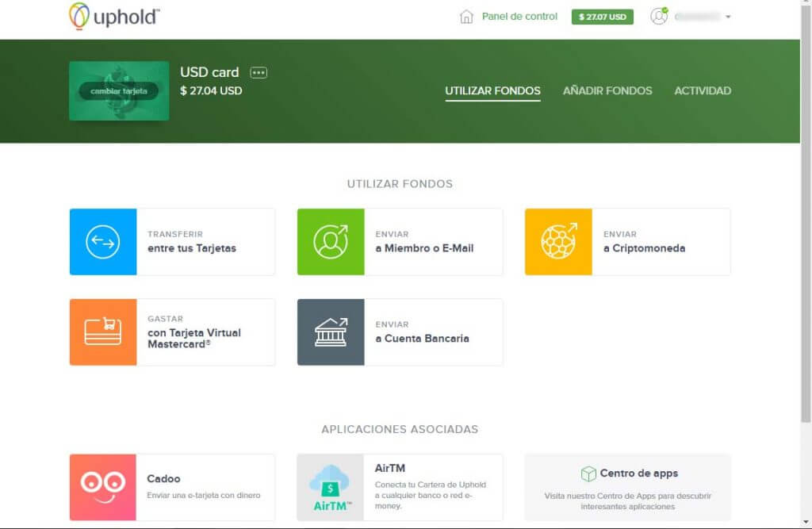This screenshot has width=812, height=529.
Task: Click the orange virtual card icon
Action: (x=103, y=332)
